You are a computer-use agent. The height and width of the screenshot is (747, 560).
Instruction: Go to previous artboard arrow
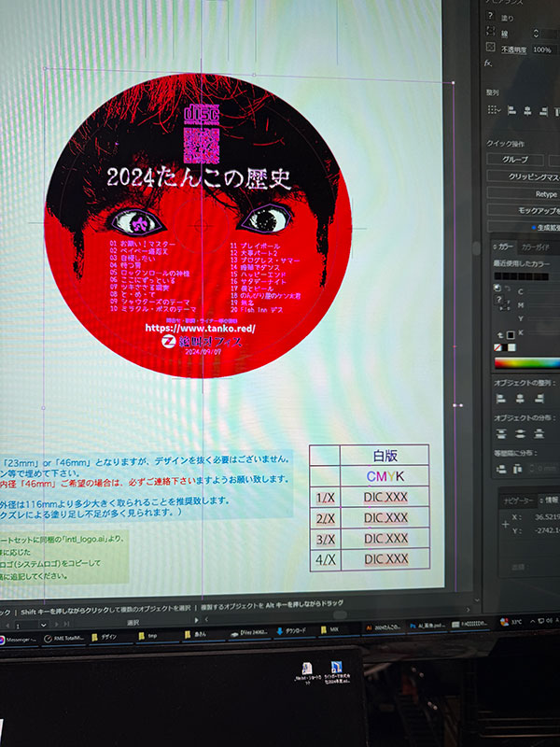[7, 626]
